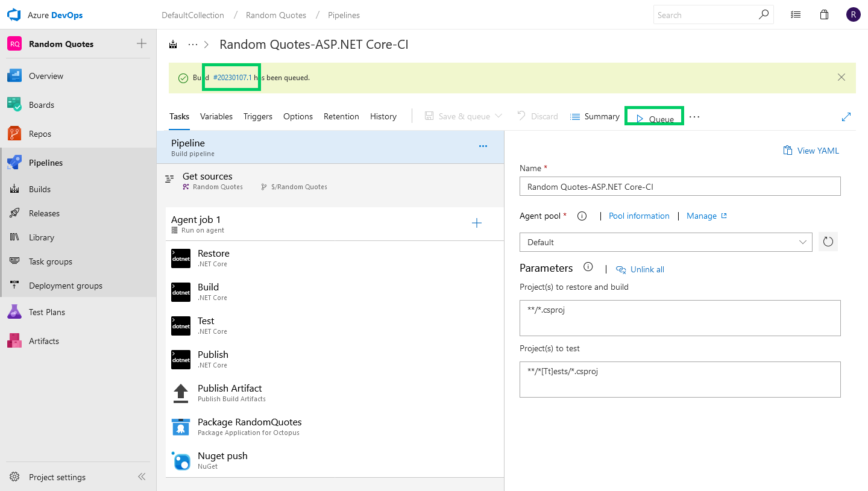The image size is (868, 491).
Task: Click the search magnifier icon
Action: [764, 14]
